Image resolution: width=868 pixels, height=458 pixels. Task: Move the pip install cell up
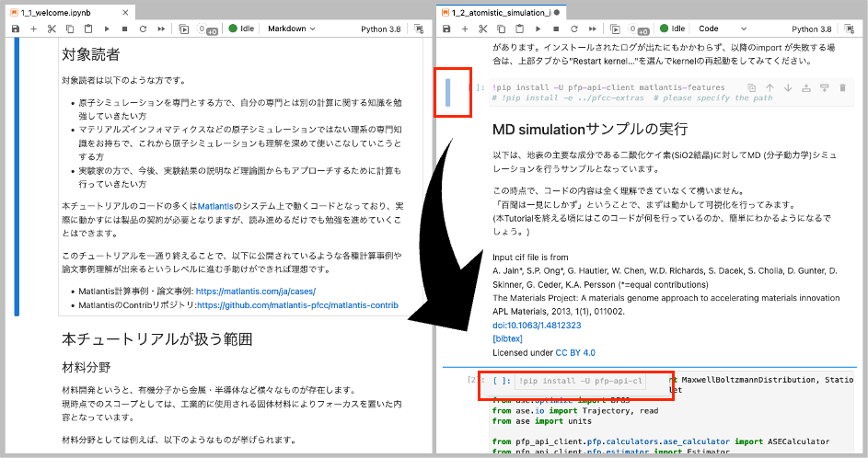pyautogui.click(x=770, y=87)
